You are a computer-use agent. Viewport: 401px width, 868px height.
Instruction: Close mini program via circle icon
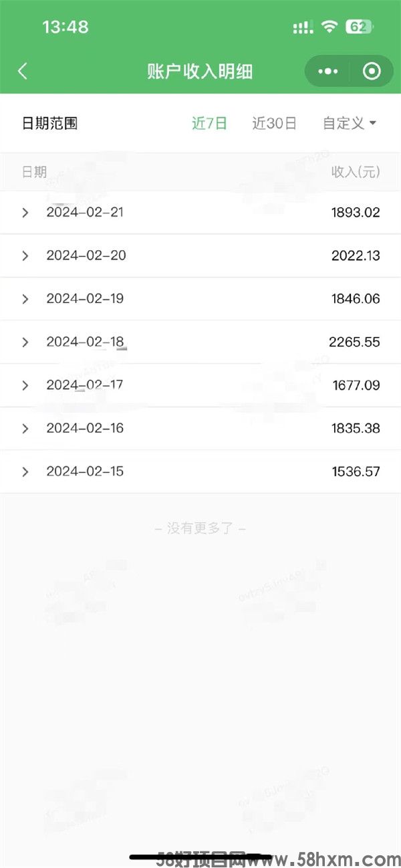(372, 72)
